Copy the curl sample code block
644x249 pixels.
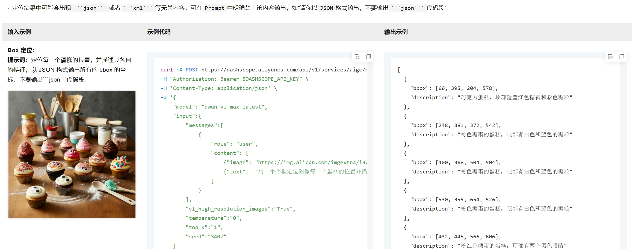368,57
